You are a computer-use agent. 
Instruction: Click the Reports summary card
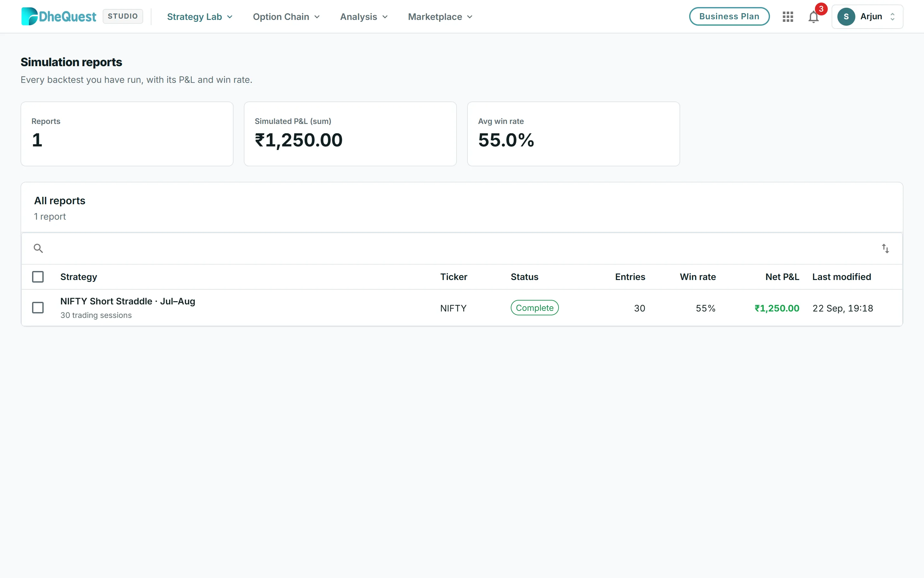tap(127, 134)
